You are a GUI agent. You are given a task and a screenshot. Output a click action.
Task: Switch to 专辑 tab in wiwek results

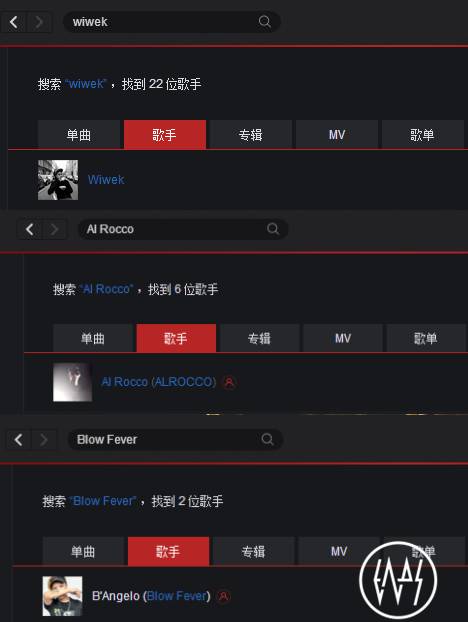point(251,135)
